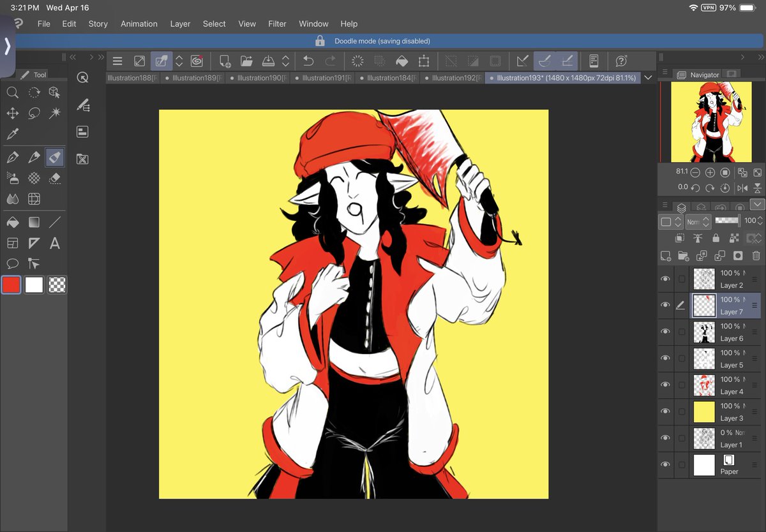The width and height of the screenshot is (766, 532).
Task: Open the Window menu
Action: pos(313,24)
